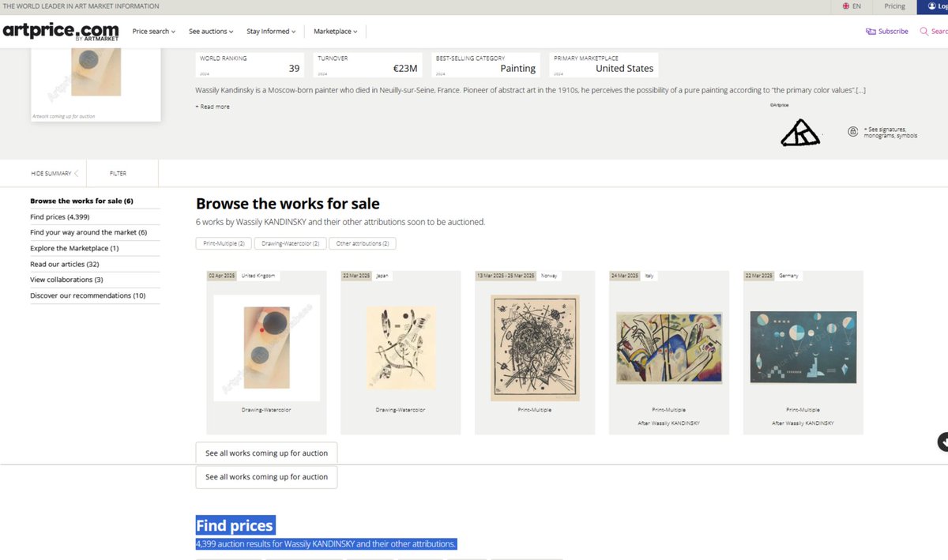Click the Kandinsky monogram signature image
Image resolution: width=948 pixels, height=560 pixels.
pos(800,133)
